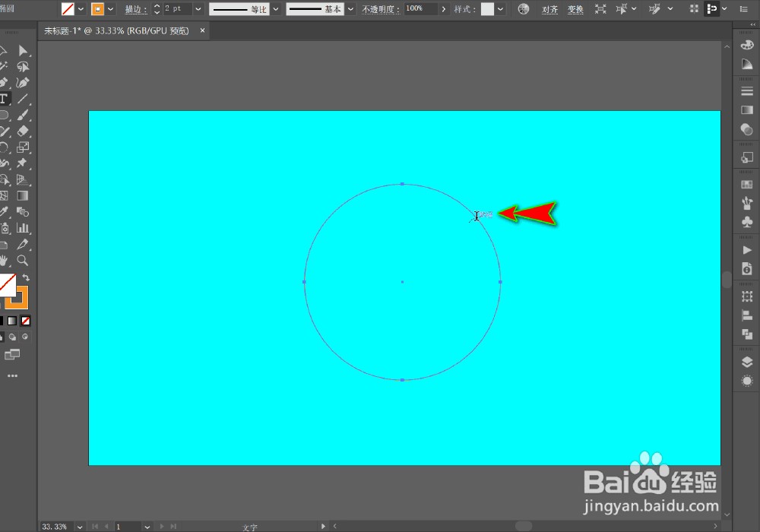Pick the Paintbrush tool
Screen dimensions: 760x532
[23, 115]
